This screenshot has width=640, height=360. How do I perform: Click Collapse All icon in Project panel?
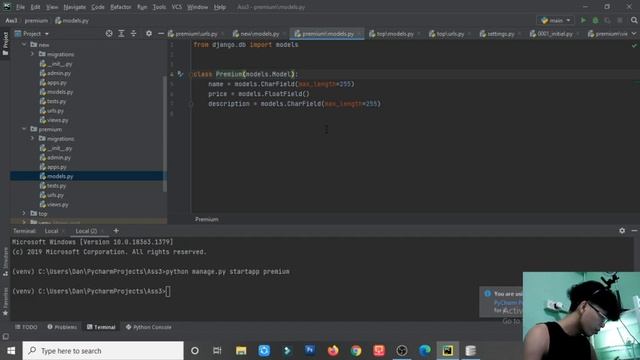pos(133,33)
